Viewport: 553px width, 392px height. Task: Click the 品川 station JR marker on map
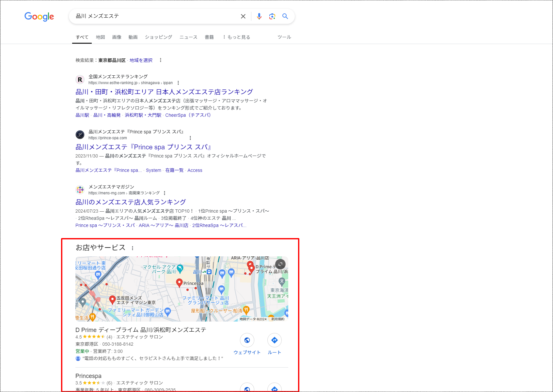tap(209, 272)
